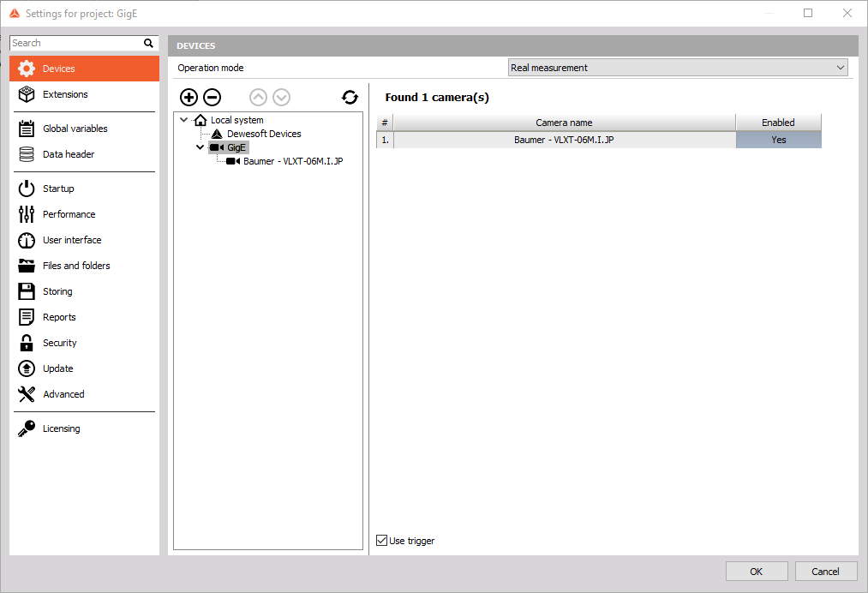The image size is (868, 593).
Task: Open the Reports settings section
Action: pos(84,317)
